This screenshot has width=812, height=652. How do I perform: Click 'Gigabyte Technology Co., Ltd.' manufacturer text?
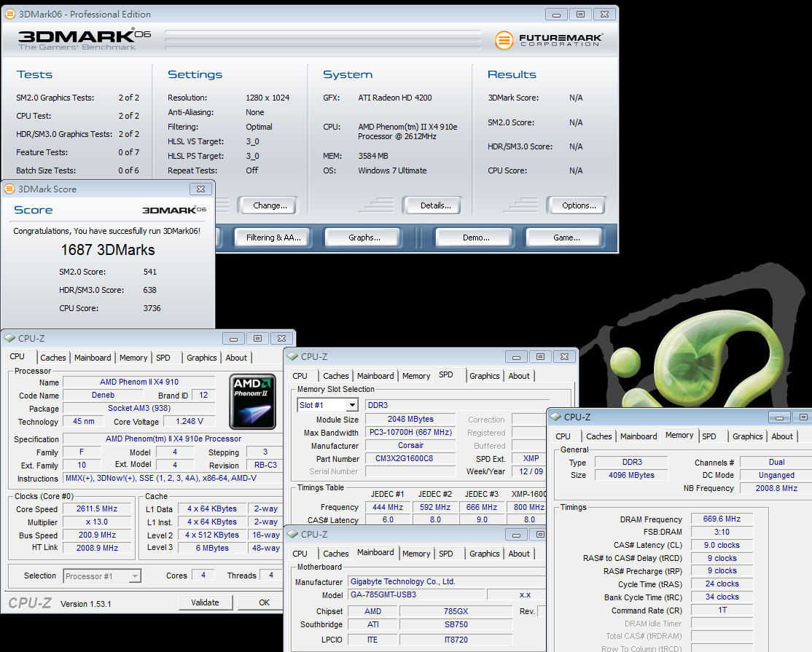pyautogui.click(x=403, y=581)
